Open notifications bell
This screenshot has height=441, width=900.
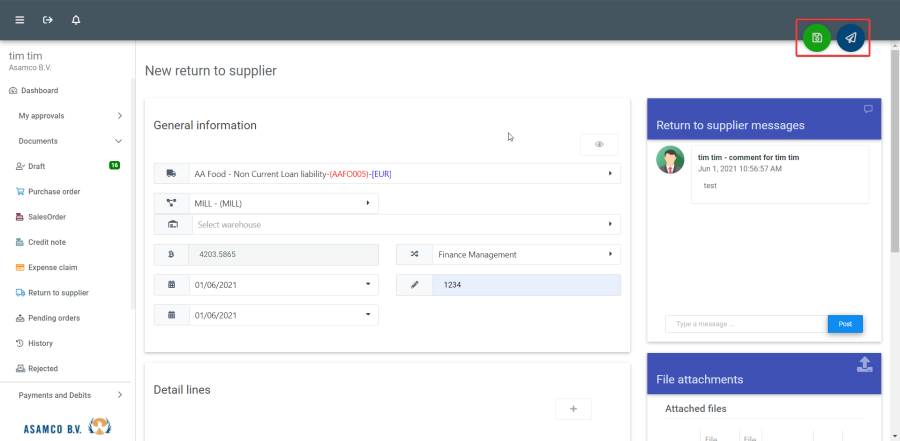76,20
